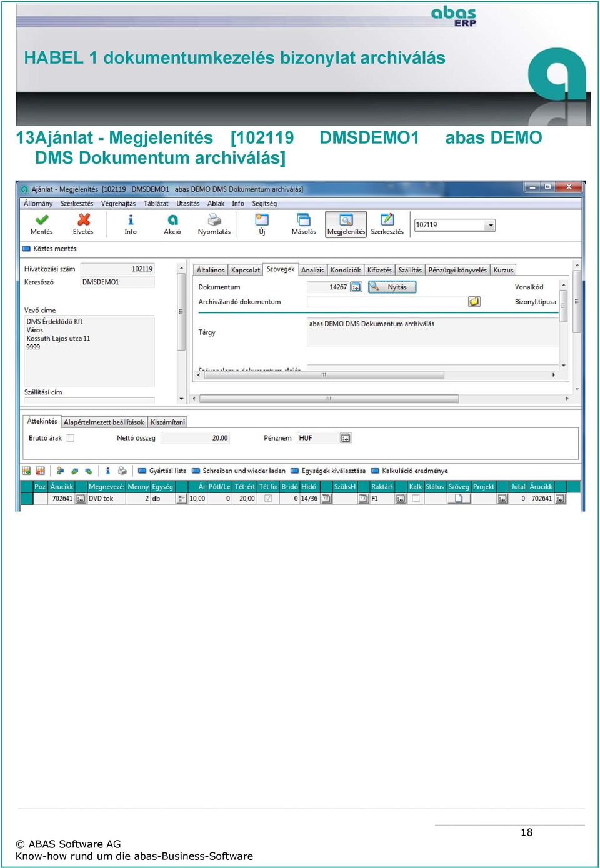Click Schreiben und wieder laden button
The image size is (600, 868).
(x=239, y=471)
